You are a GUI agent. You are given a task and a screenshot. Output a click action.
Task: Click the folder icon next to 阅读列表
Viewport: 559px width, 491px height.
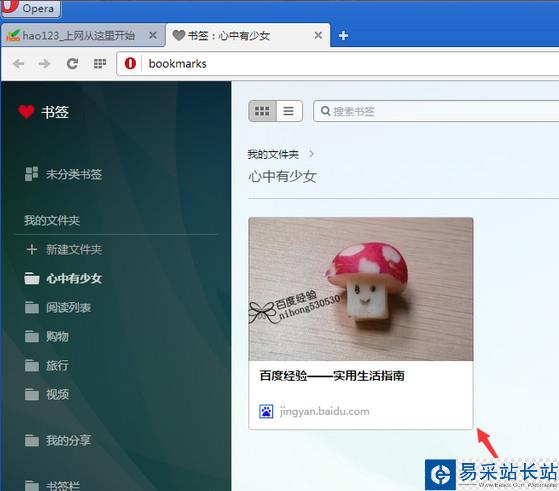pos(32,307)
